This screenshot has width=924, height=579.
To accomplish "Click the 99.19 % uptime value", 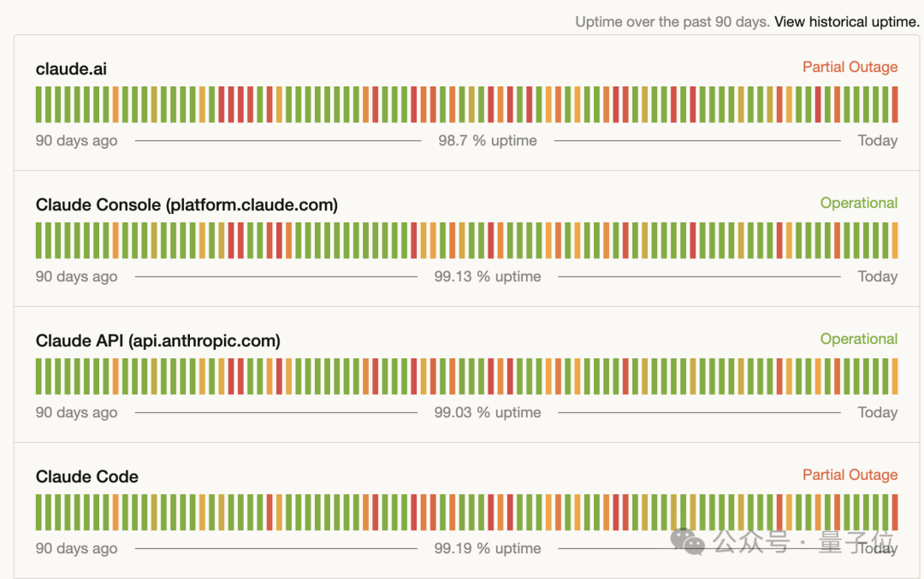I will [x=488, y=549].
